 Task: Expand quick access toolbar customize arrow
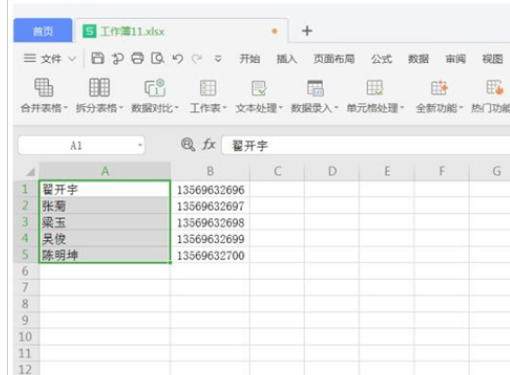click(218, 59)
